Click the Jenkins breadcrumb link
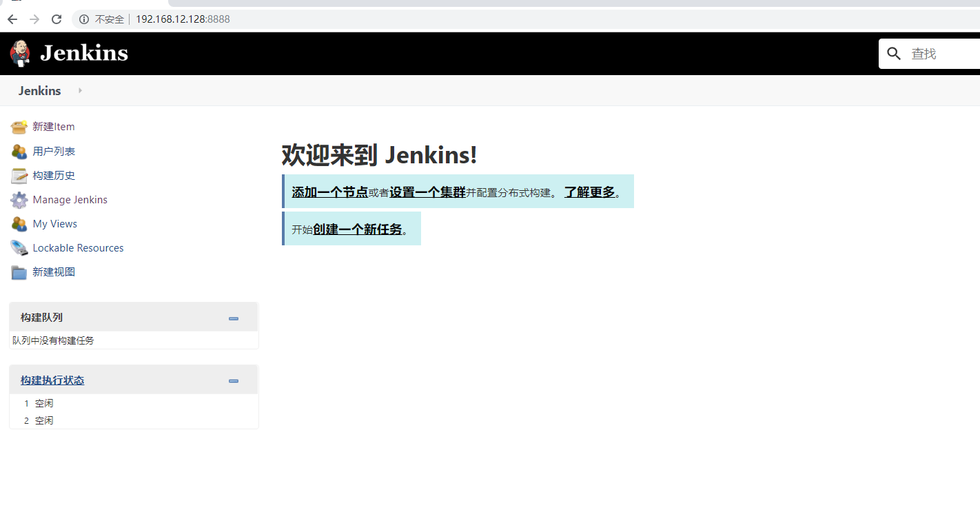This screenshot has width=980, height=532. (x=39, y=91)
